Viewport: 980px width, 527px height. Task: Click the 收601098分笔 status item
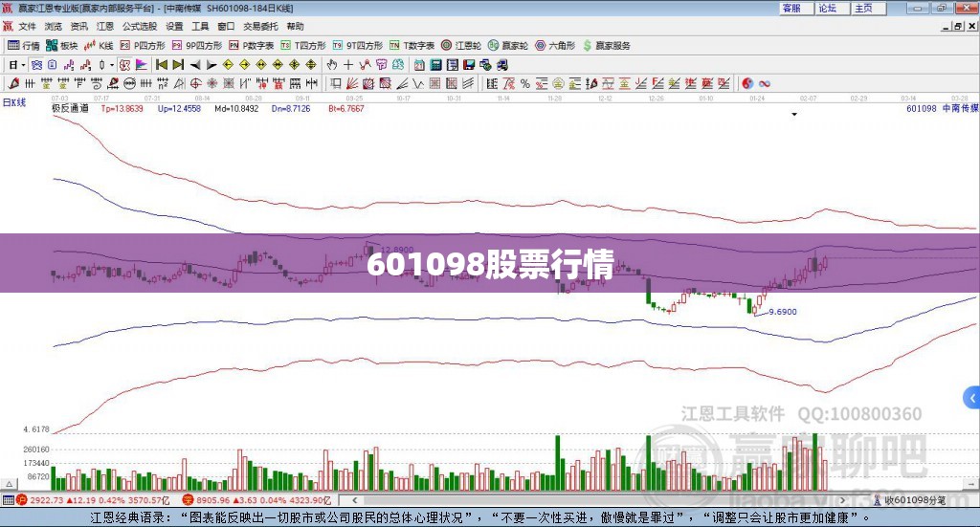click(x=911, y=500)
